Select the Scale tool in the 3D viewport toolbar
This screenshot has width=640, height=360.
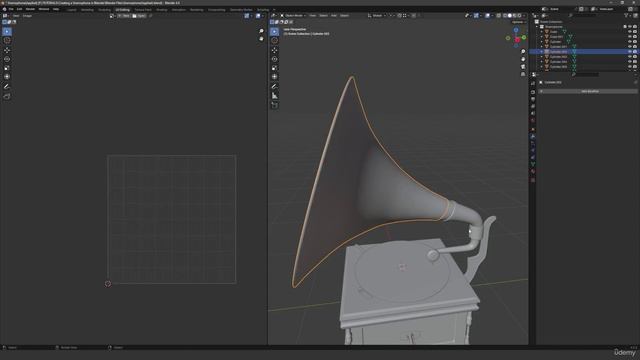click(275, 68)
